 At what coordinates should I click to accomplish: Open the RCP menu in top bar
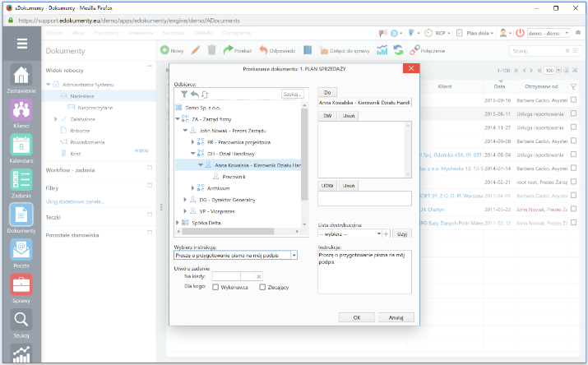click(438, 32)
